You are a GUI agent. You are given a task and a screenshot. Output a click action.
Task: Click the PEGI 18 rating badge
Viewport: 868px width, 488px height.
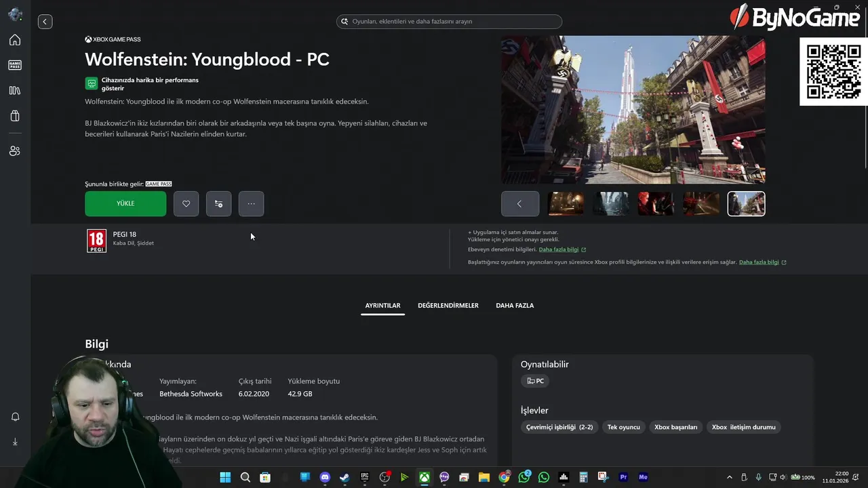[96, 241]
